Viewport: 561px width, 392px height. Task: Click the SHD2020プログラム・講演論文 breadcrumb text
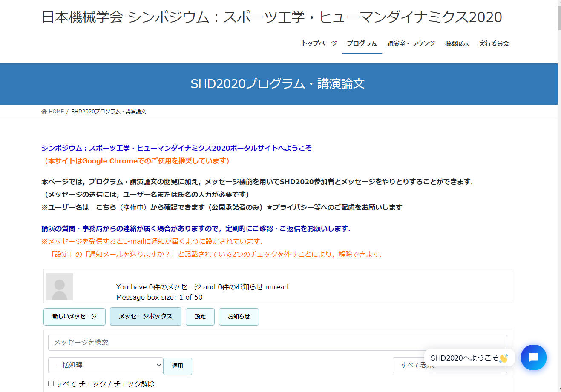(109, 112)
